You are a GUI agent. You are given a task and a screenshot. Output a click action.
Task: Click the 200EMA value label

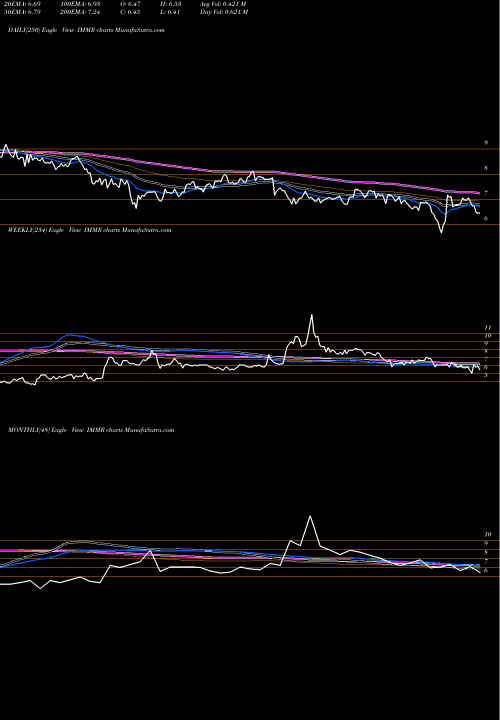pyautogui.click(x=80, y=12)
